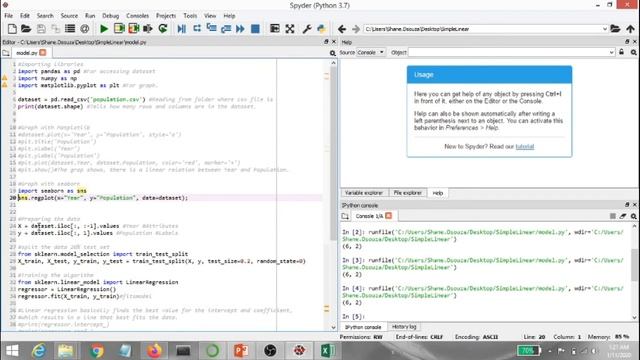The image size is (640, 360).
Task: Open Excel from the Windows taskbar
Action: coord(328,351)
